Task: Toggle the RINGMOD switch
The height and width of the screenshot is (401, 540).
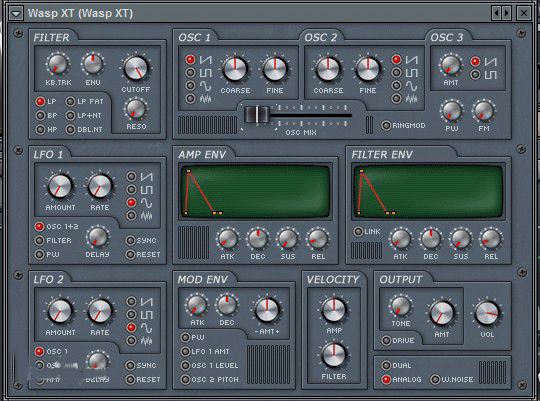Action: point(386,125)
